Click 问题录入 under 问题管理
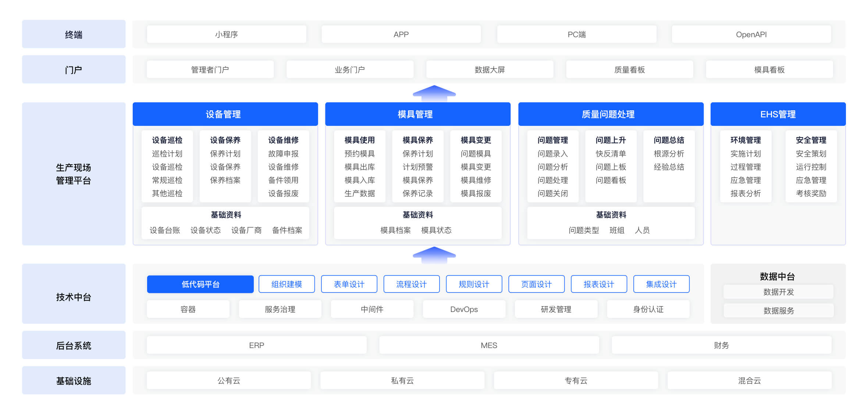Image resolution: width=868 pixels, height=415 pixels. coord(553,153)
